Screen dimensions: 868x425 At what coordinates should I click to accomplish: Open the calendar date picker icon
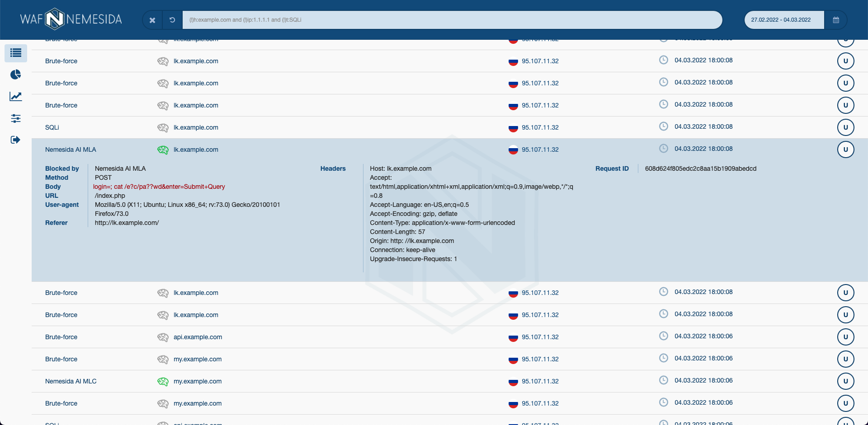(x=836, y=20)
